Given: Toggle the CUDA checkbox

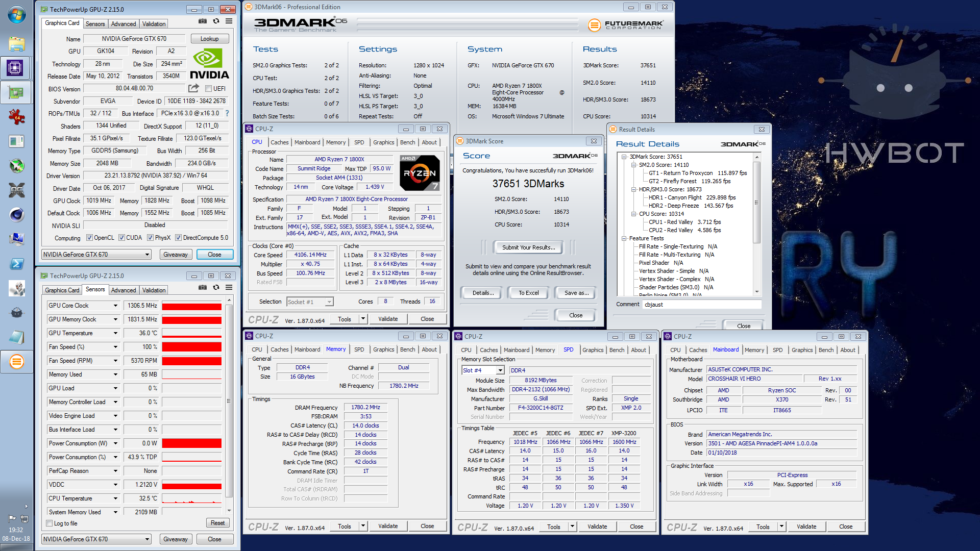Looking at the screenshot, I should (121, 238).
